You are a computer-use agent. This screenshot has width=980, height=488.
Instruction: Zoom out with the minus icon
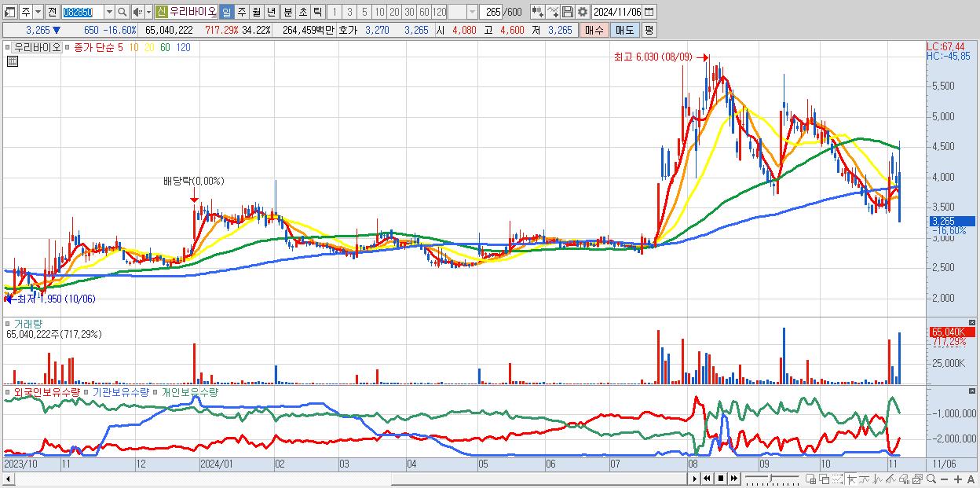pos(945,479)
